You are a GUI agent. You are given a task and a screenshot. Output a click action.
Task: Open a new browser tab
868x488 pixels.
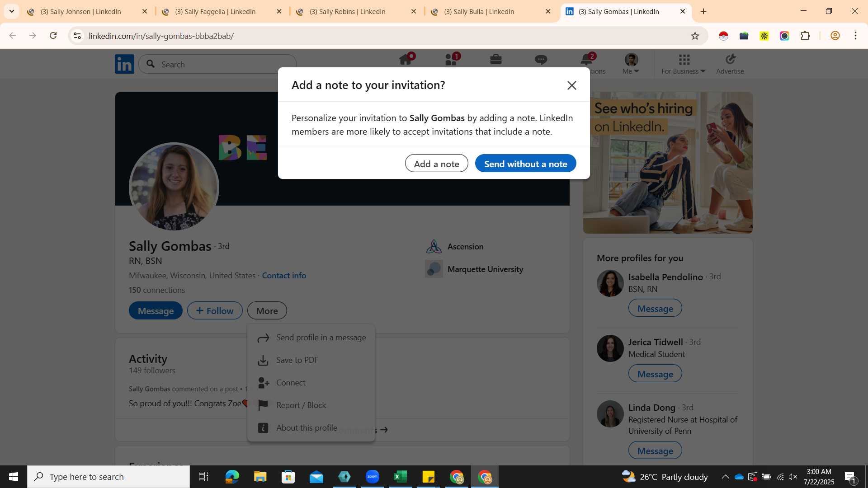(703, 11)
